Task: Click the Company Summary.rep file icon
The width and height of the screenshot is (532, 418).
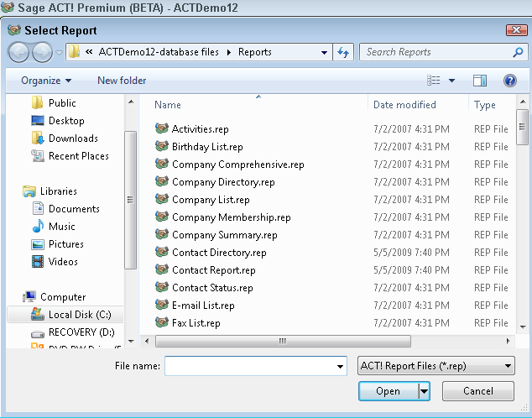Action: click(x=162, y=234)
